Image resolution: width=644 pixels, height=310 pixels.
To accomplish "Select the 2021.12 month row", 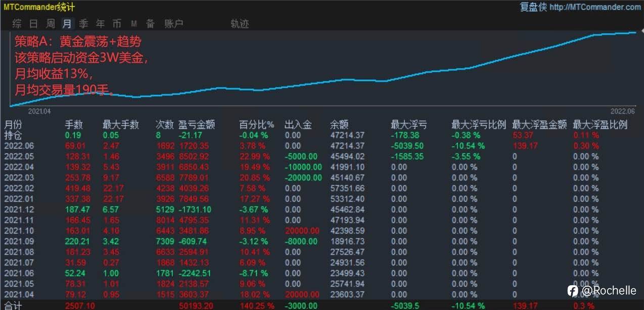I will (322, 209).
